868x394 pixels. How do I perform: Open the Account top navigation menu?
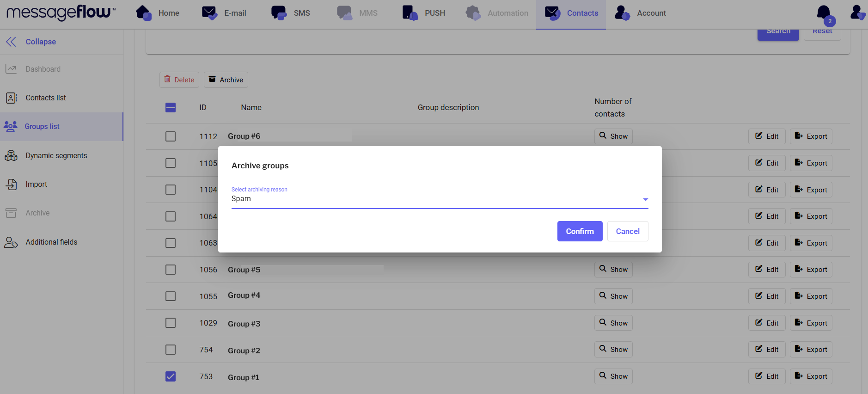[x=641, y=13]
